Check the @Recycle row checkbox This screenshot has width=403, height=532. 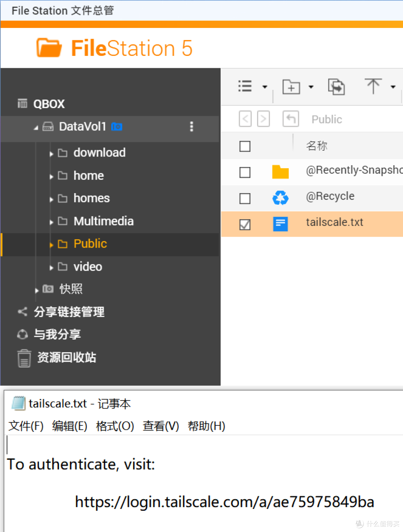(245, 198)
